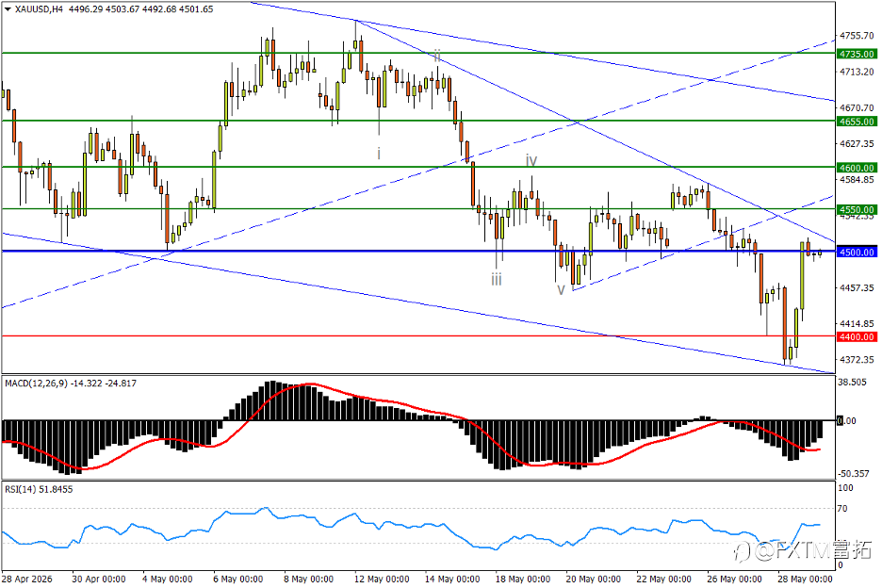Screen dimensions: 882x588
Task: Click the green 4655.00 price level label
Action: [x=857, y=122]
